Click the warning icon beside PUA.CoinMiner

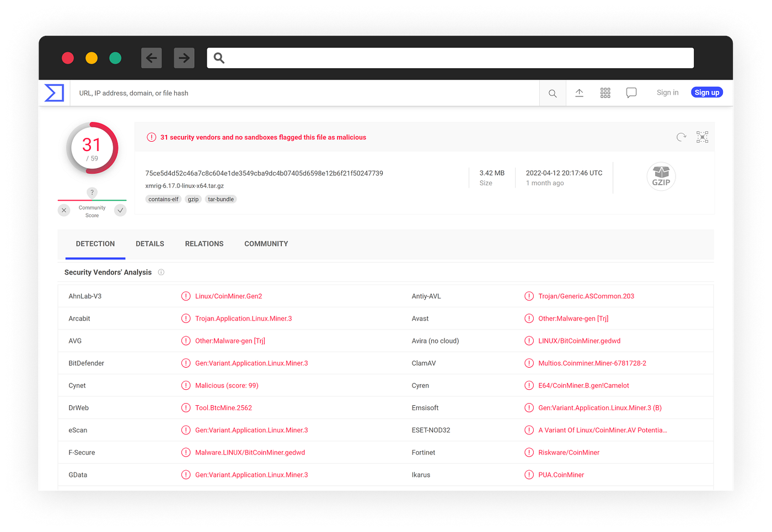[x=529, y=475]
